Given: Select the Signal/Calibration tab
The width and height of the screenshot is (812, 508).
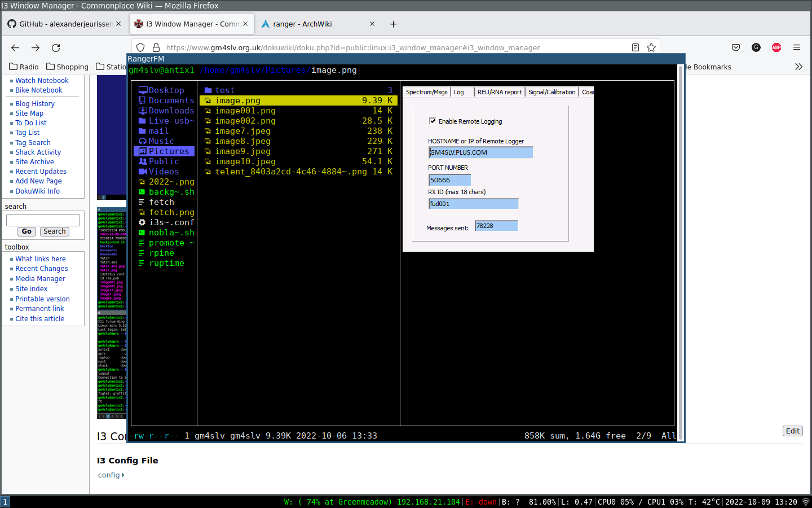Looking at the screenshot, I should tap(551, 92).
